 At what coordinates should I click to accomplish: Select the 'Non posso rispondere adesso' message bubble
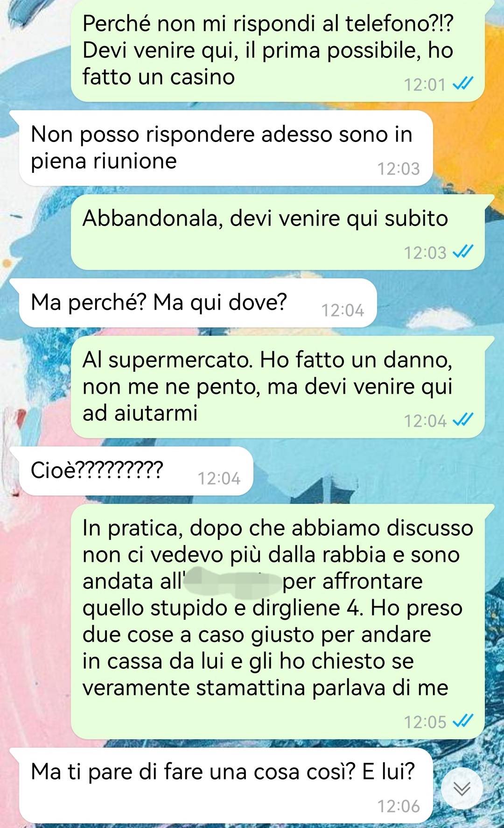(x=226, y=148)
